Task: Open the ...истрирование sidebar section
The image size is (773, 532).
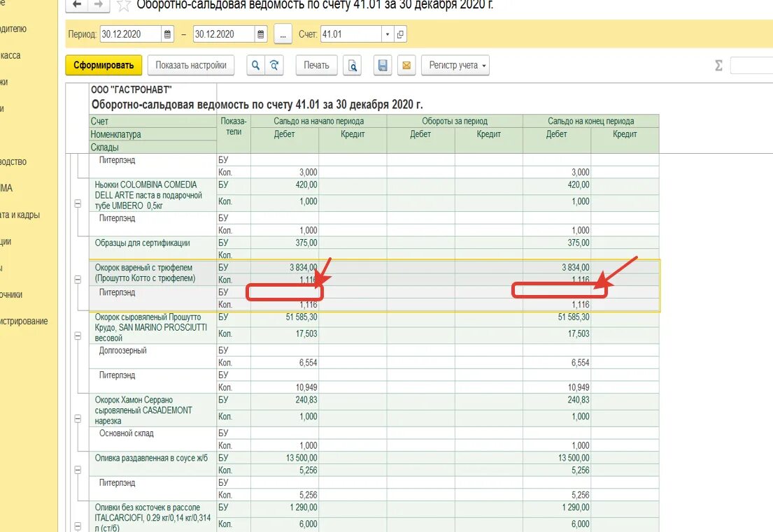Action: (24, 321)
